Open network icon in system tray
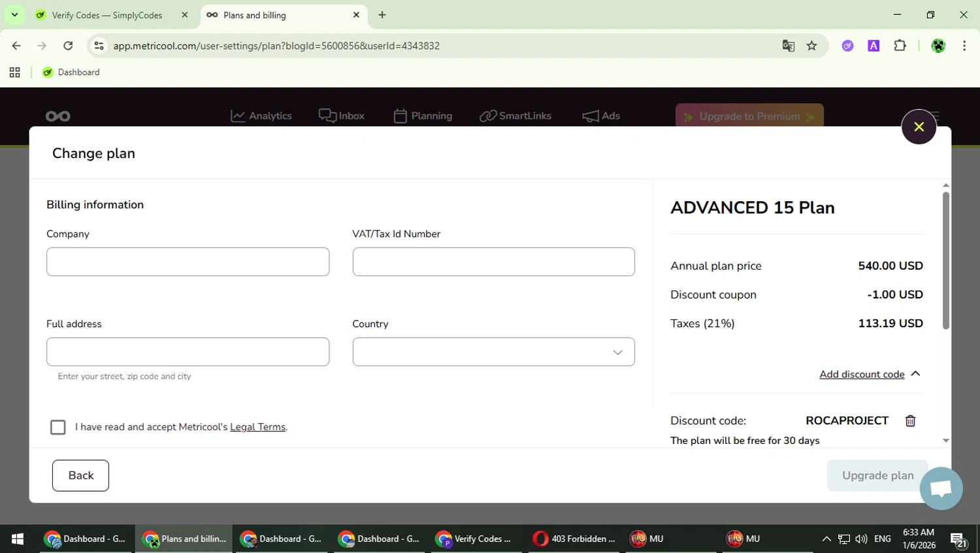980x553 pixels. [x=844, y=539]
